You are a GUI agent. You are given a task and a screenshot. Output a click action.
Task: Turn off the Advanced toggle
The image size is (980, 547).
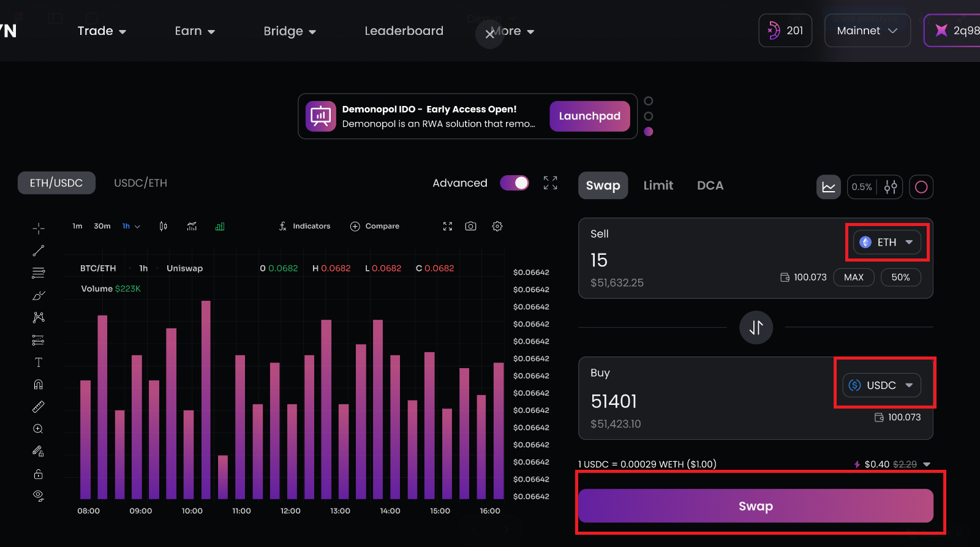(514, 183)
